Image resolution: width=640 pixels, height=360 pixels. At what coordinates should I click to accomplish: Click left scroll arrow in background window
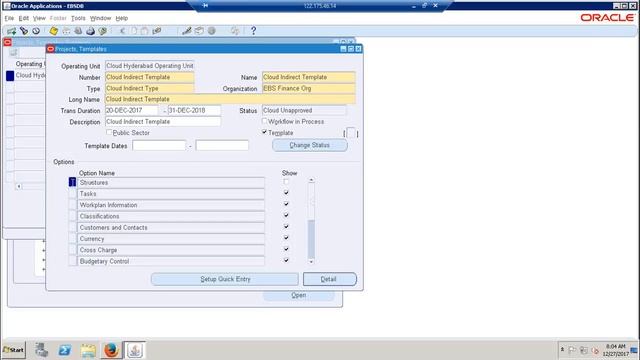[18, 187]
